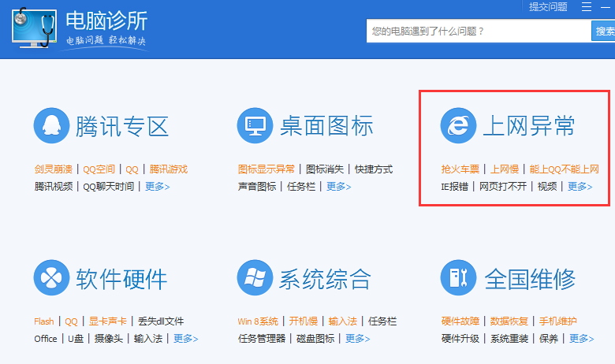Screen dimensions: 615x364
Task: Expand 更多> under 腾讯专区
Action: click(157, 187)
